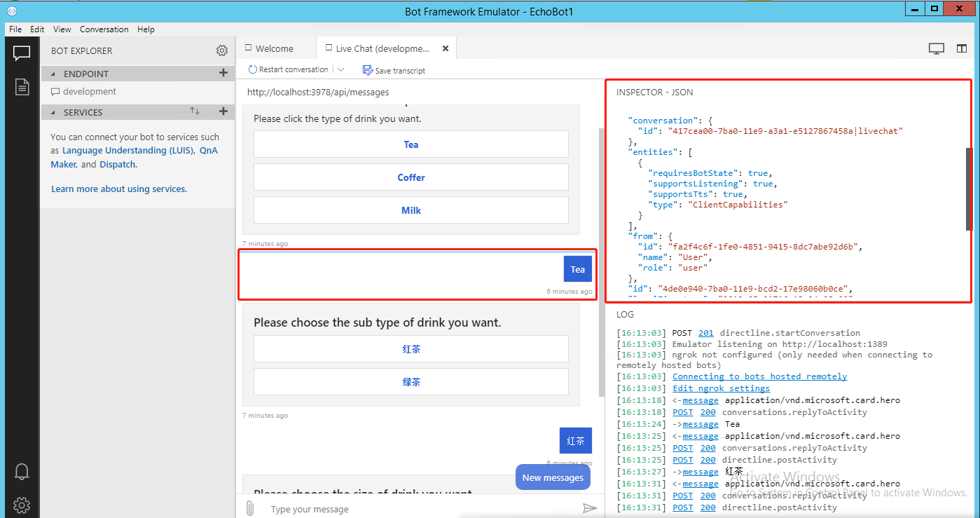Sort services with arrows icon
The width and height of the screenshot is (980, 518).
click(195, 111)
